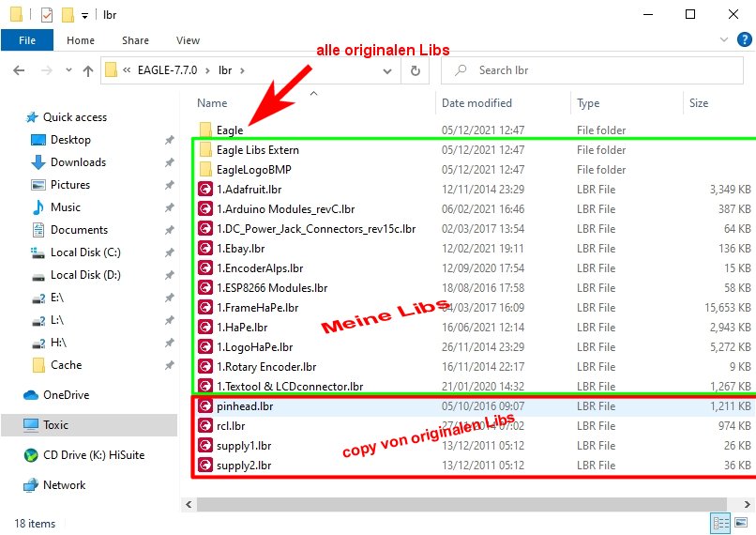
Task: Open the Share ribbon tab
Action: point(135,40)
